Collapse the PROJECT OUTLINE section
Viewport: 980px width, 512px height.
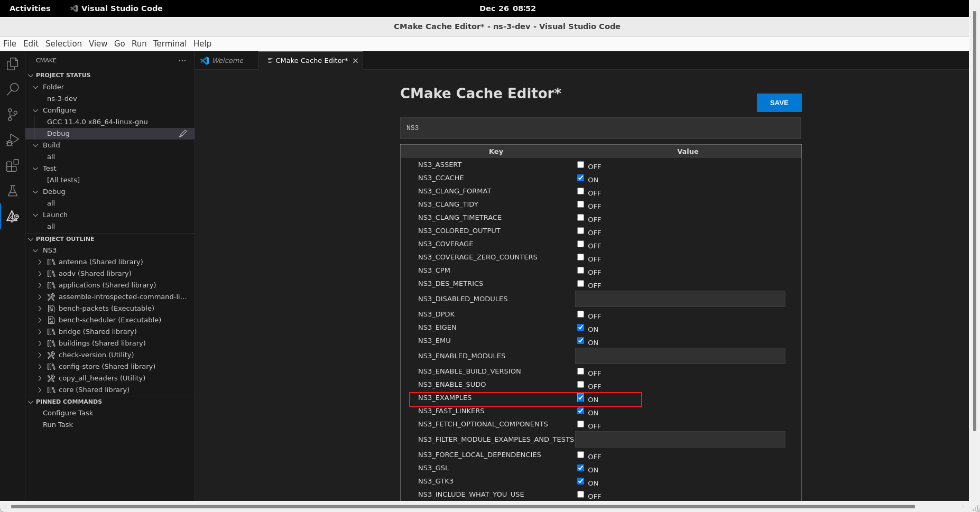point(31,239)
